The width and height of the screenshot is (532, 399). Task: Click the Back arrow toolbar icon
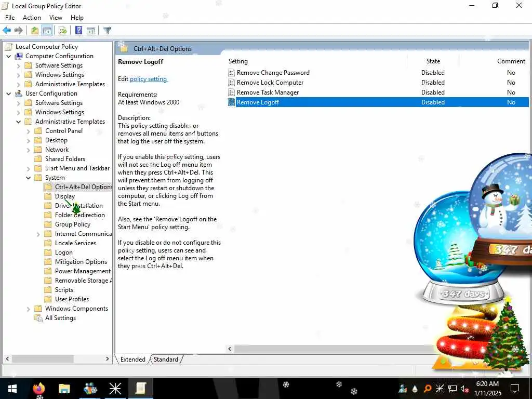point(7,31)
